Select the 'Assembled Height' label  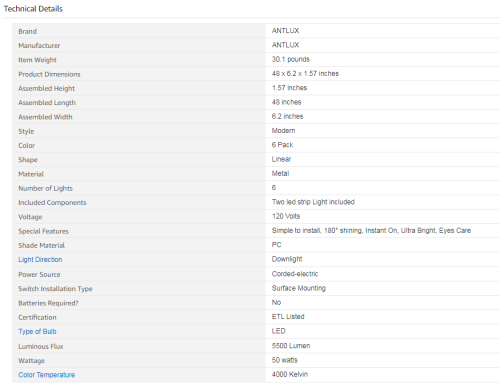coord(46,88)
